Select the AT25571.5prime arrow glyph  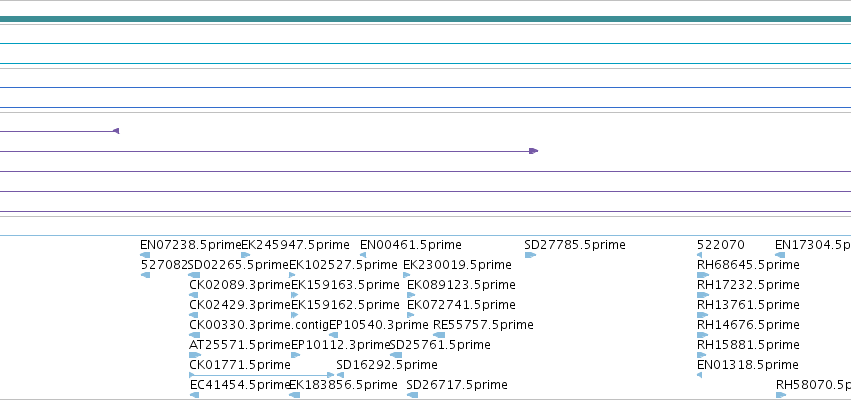tap(195, 355)
